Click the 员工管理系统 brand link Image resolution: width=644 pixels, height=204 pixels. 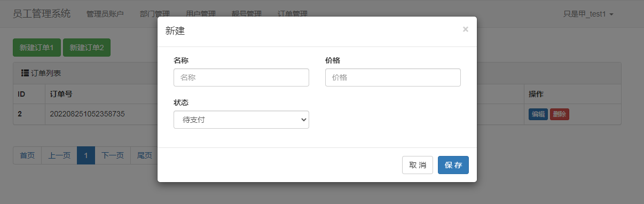(x=42, y=13)
